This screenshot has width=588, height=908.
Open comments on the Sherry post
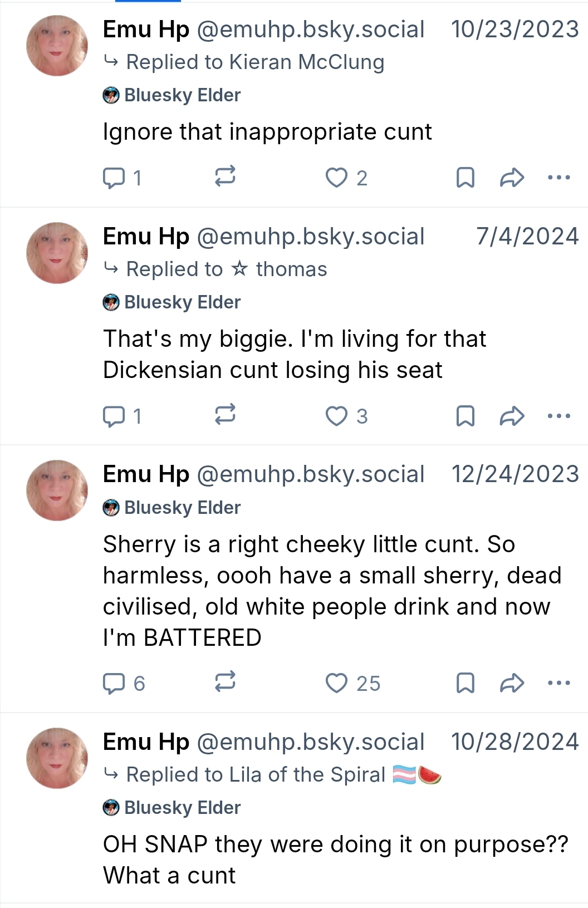[x=114, y=684]
